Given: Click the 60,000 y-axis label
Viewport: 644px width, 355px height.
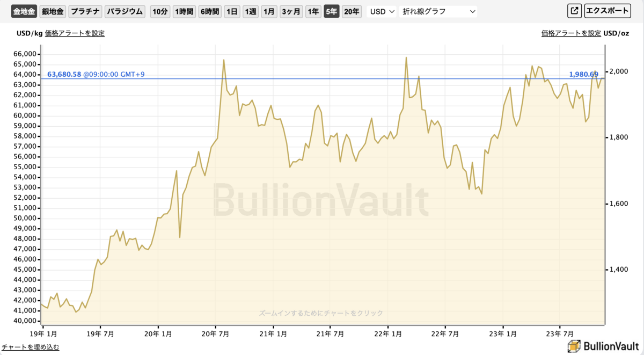Looking at the screenshot, I should (x=24, y=115).
